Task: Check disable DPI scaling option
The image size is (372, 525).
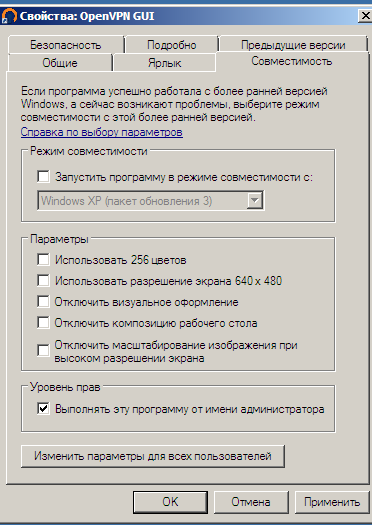Action: click(x=44, y=351)
